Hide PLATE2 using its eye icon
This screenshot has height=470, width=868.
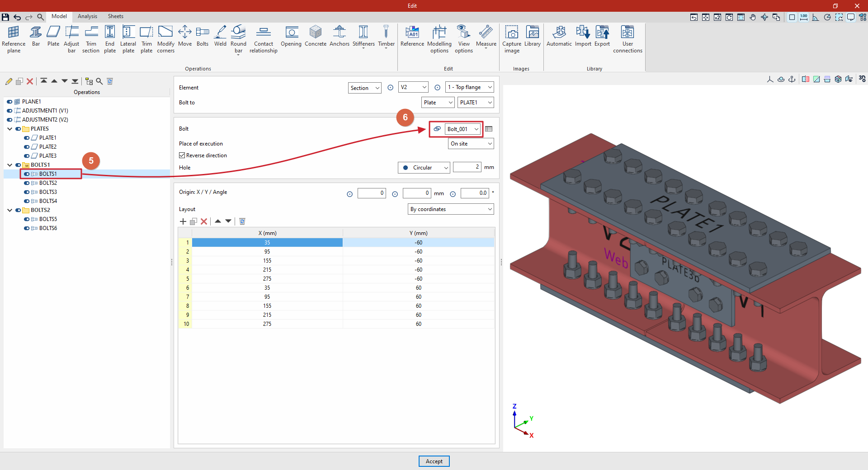point(27,147)
